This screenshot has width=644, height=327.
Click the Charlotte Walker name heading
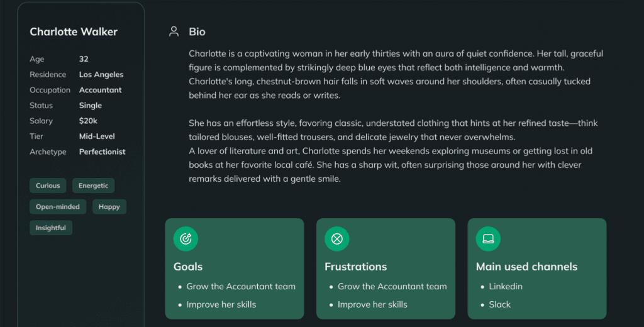coord(74,31)
